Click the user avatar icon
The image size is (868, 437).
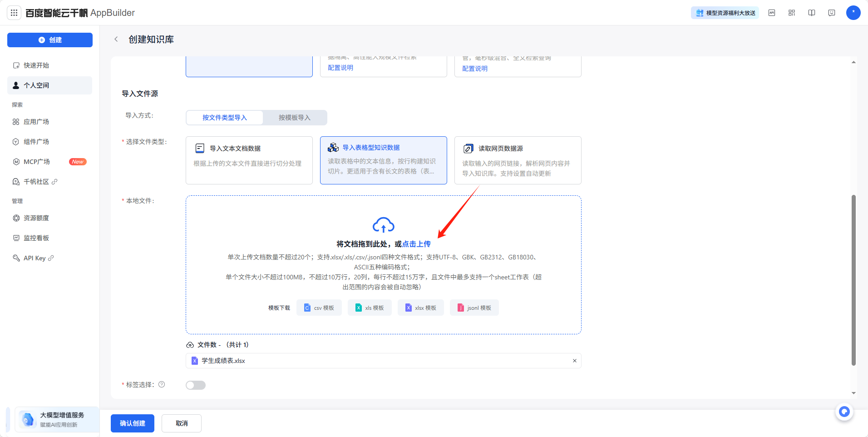[853, 13]
